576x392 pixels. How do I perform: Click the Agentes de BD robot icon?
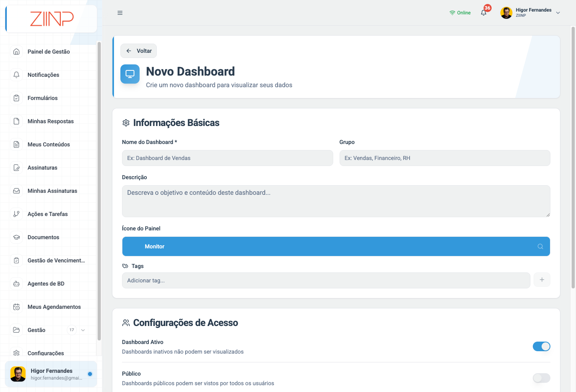pos(16,284)
